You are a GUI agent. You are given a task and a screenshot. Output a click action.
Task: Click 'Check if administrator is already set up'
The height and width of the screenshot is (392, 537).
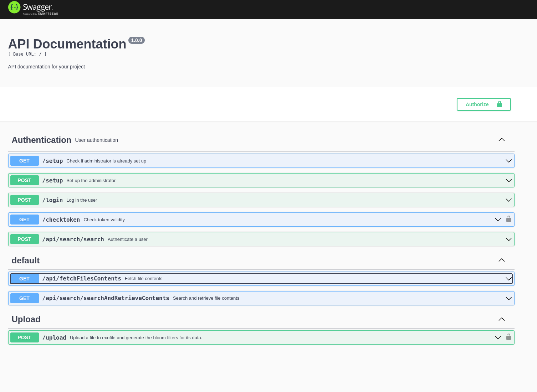106,161
